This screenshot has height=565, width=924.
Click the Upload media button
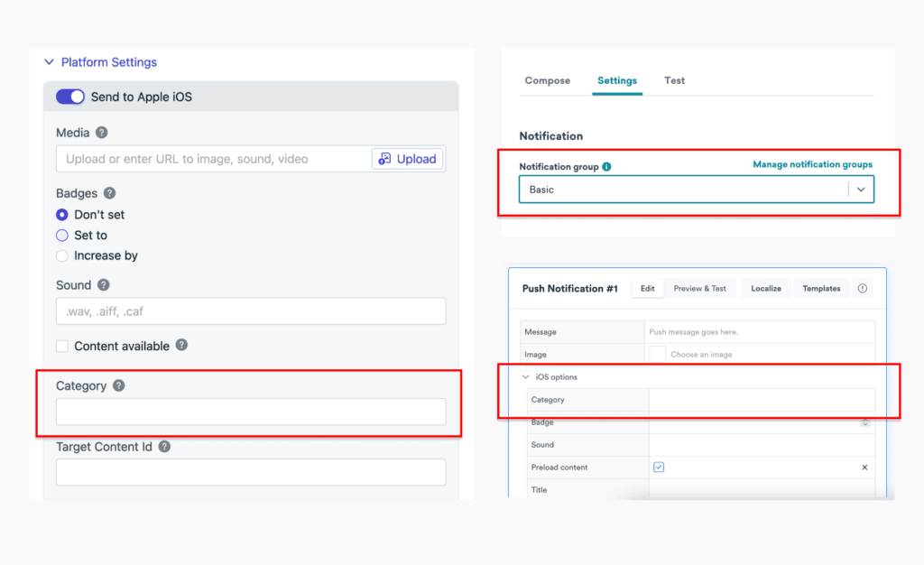click(408, 159)
